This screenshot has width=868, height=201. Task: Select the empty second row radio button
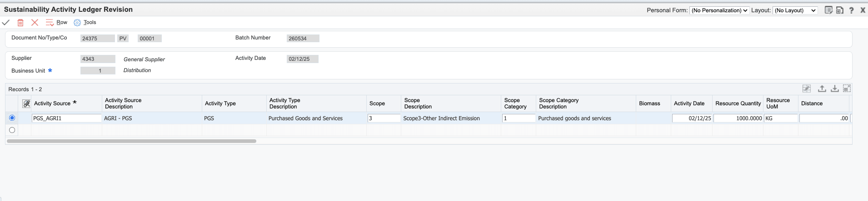(12, 130)
